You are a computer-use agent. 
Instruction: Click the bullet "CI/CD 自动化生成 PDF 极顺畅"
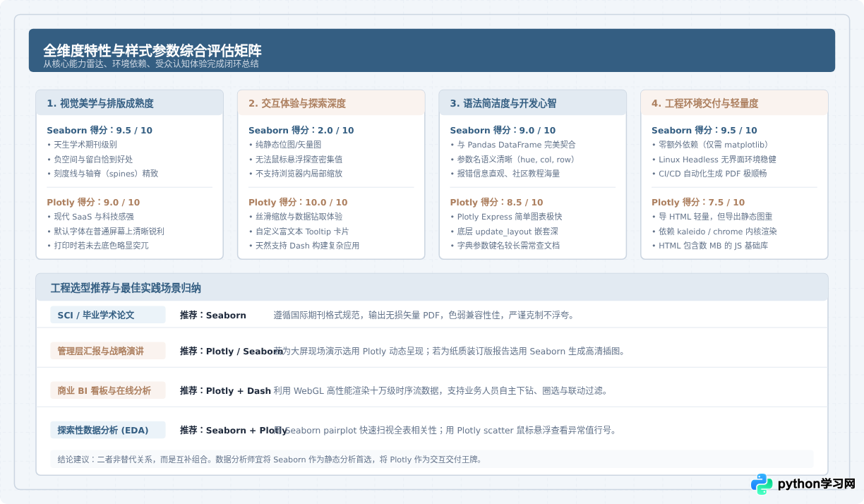709,174
